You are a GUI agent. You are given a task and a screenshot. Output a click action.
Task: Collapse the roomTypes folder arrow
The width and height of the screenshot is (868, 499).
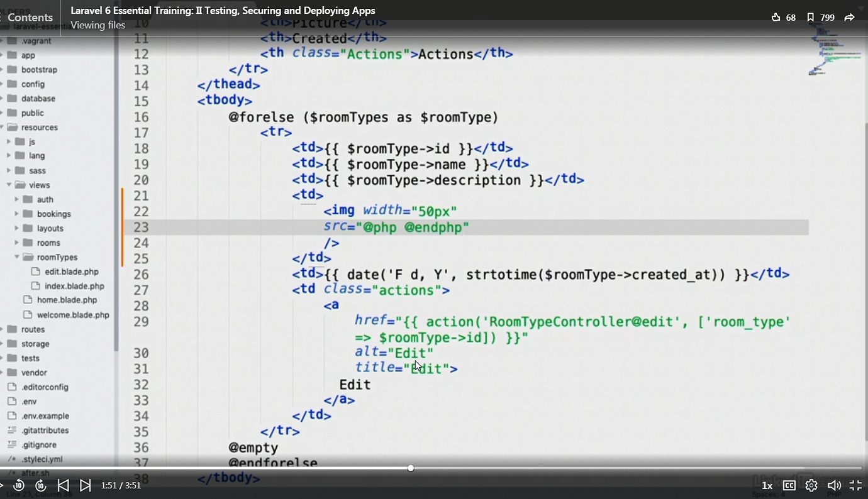coord(17,257)
